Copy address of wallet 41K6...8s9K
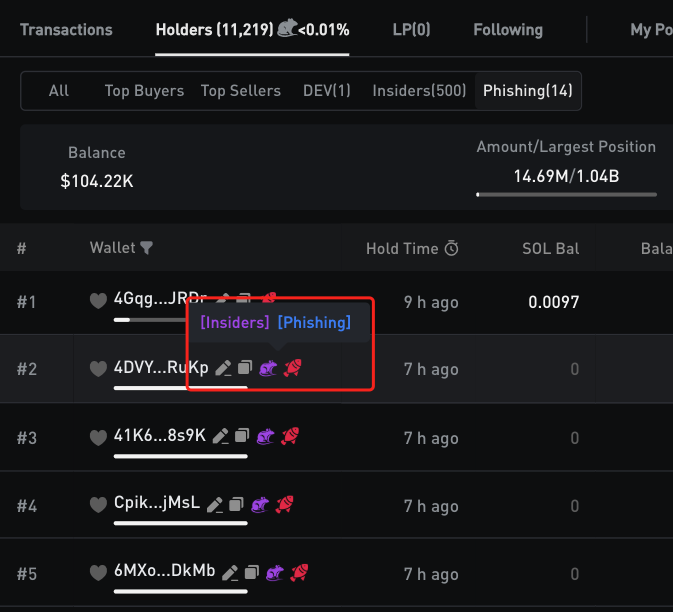Screen dimensions: 673x612 [241, 437]
